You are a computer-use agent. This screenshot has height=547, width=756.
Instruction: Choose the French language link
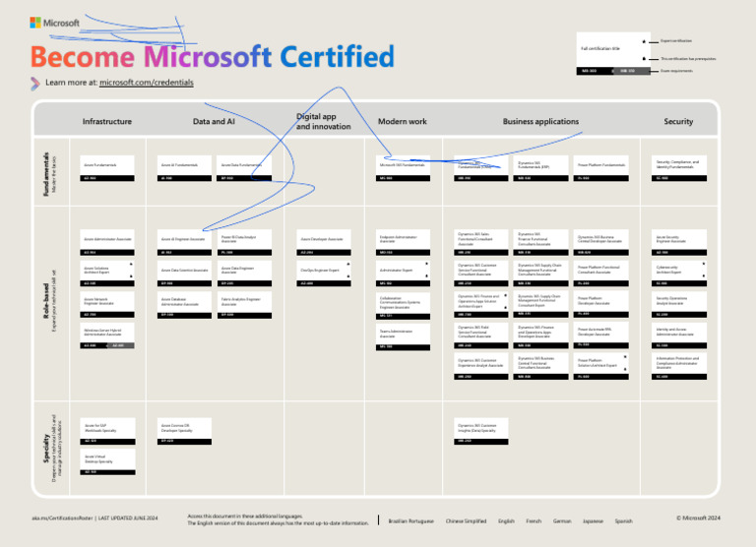pos(534,521)
